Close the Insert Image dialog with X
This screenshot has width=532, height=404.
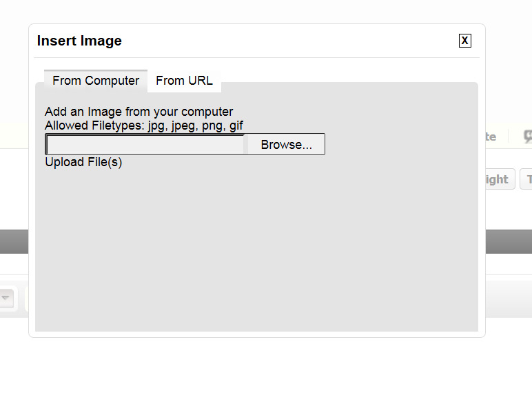(465, 41)
